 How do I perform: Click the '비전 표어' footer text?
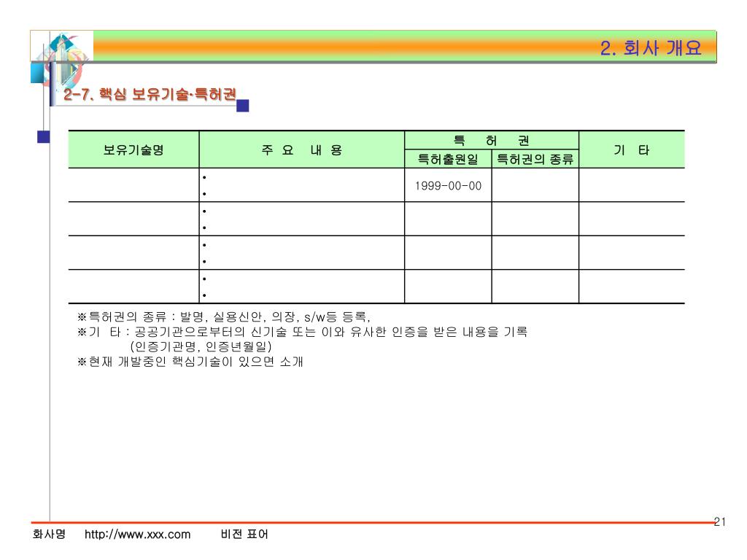tap(244, 534)
